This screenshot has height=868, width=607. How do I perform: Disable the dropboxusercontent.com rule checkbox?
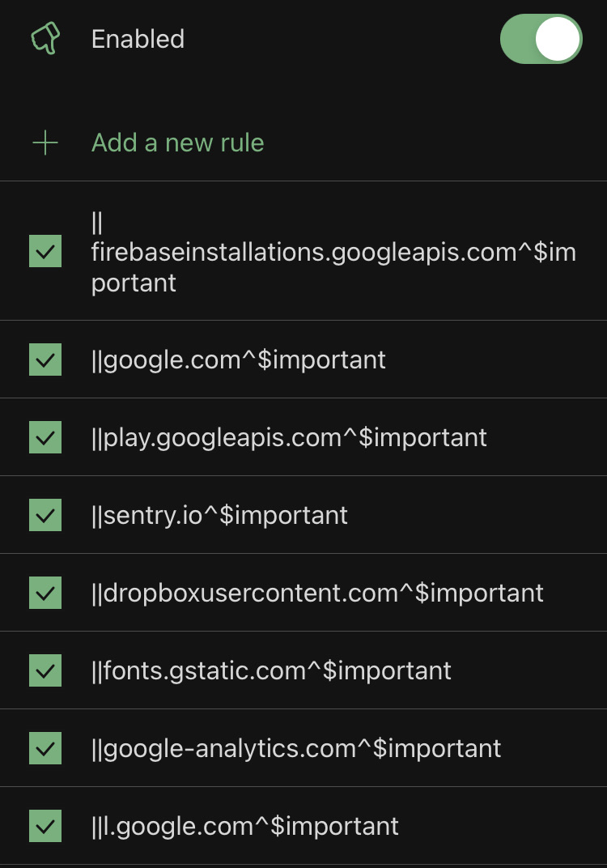pyautogui.click(x=45, y=593)
